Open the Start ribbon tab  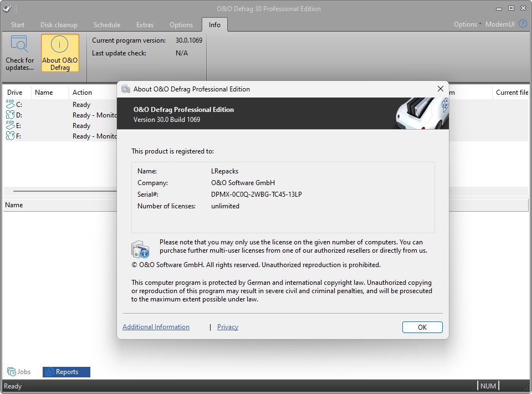coord(18,25)
